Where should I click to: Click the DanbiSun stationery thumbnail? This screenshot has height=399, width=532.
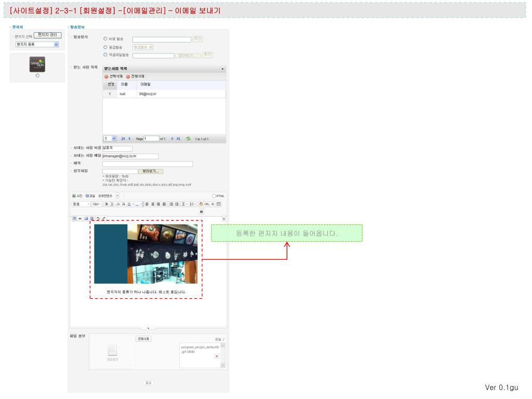click(x=37, y=64)
